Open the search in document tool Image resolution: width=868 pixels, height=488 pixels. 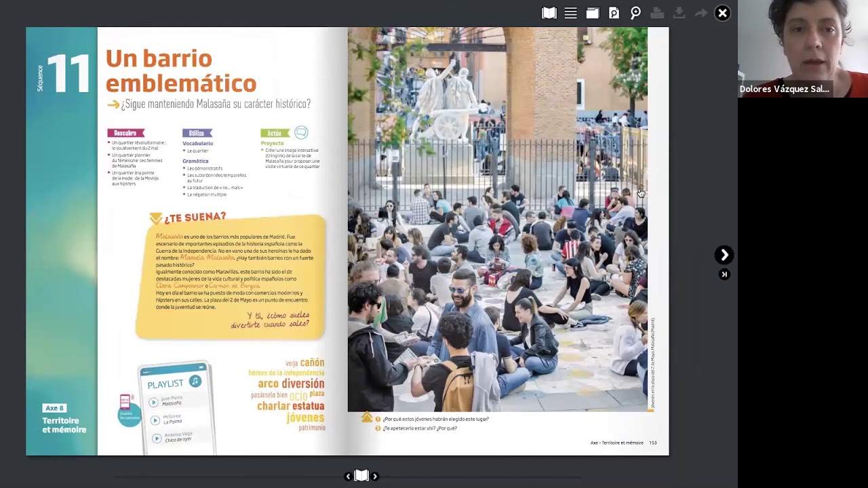[614, 13]
